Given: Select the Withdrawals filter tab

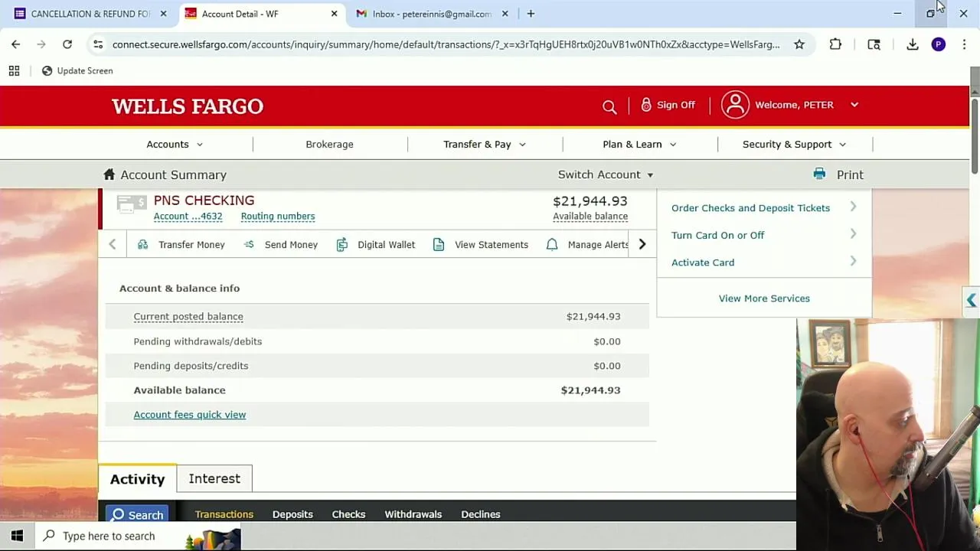Looking at the screenshot, I should 413,514.
